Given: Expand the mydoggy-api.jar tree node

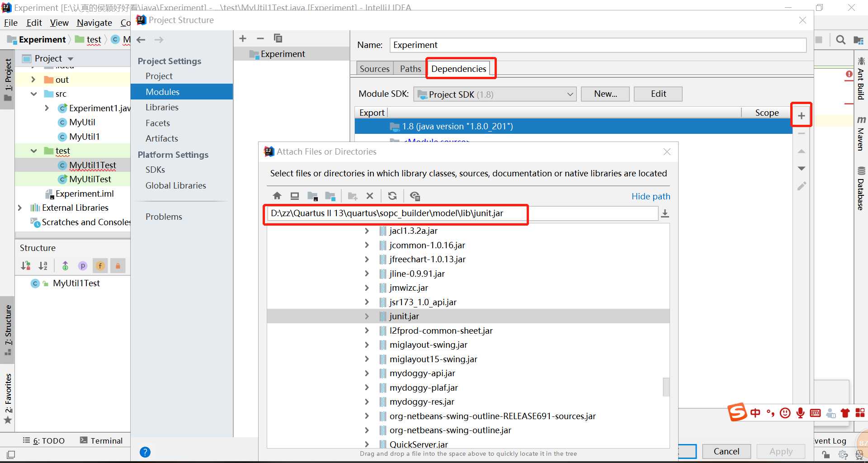Looking at the screenshot, I should 367,373.
